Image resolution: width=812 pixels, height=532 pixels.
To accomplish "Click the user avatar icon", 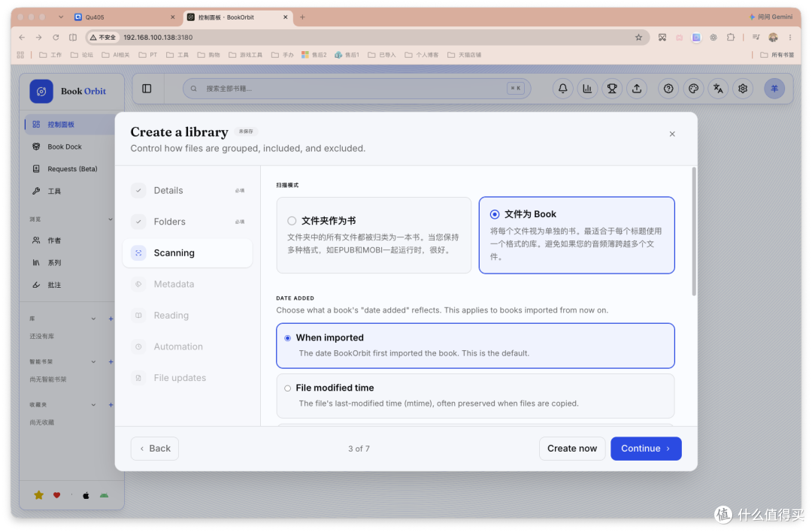I will pyautogui.click(x=774, y=89).
